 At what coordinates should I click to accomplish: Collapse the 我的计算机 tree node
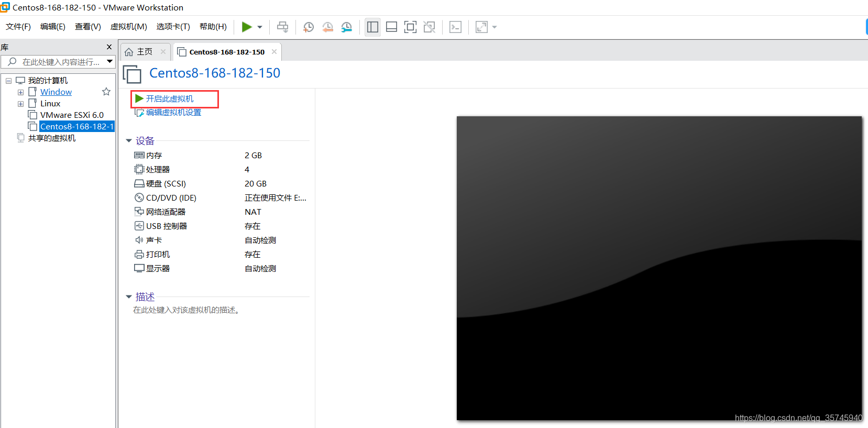click(x=8, y=81)
